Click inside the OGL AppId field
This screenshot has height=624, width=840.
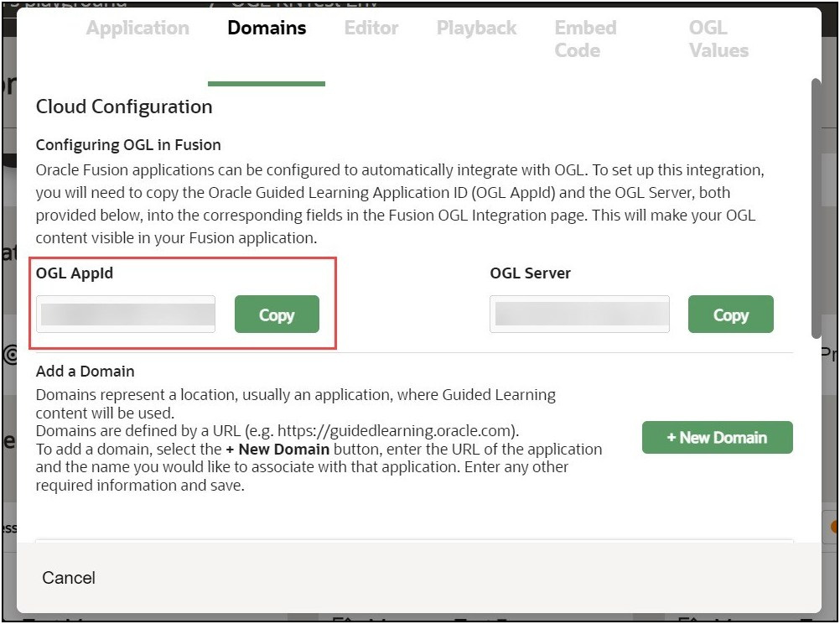tap(126, 315)
